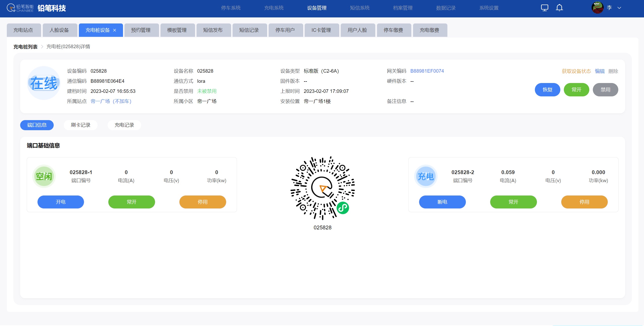Screen dimensions: 644x326
Task: Click the power value 0.000
Action: (x=598, y=172)
